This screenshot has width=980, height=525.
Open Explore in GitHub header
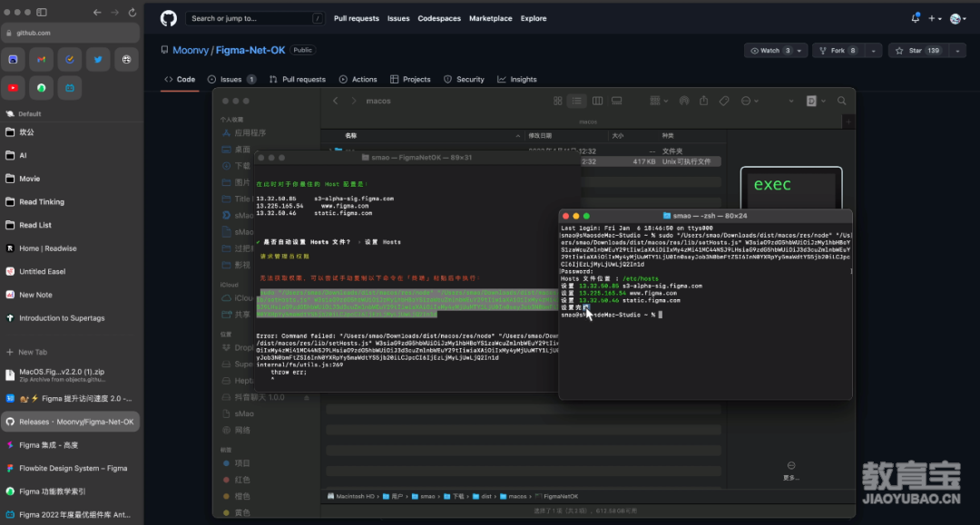point(534,19)
